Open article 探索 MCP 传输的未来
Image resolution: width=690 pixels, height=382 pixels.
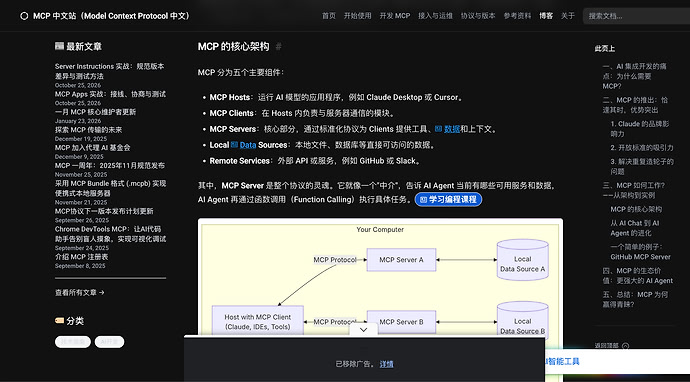tap(88, 130)
